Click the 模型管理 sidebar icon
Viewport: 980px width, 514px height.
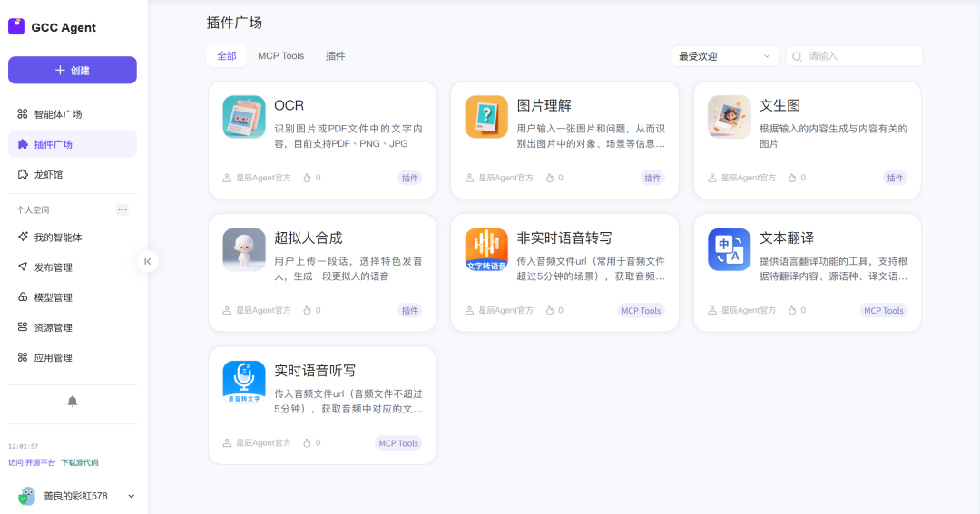(23, 296)
